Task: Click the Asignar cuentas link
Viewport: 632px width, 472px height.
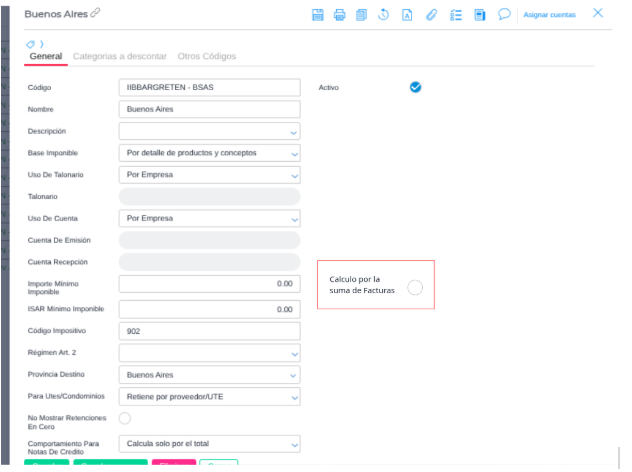Action: 549,15
